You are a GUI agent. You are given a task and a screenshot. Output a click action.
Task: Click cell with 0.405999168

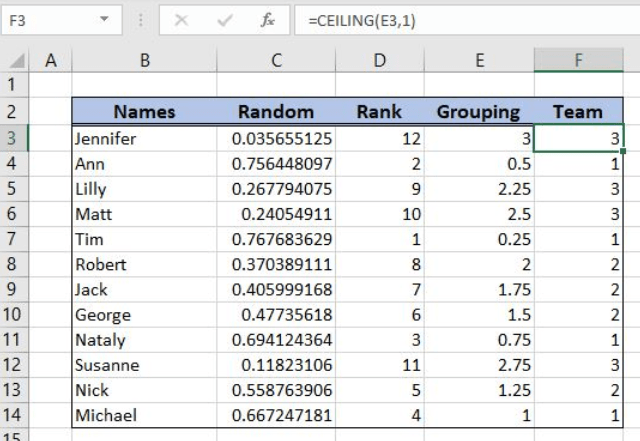tap(276, 289)
